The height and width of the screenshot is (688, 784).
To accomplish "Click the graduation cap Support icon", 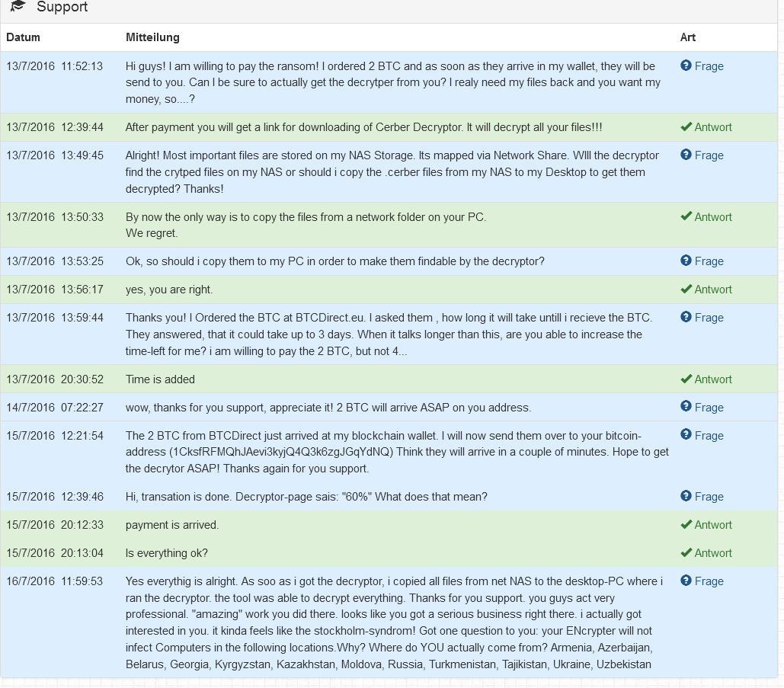I will coord(18,7).
